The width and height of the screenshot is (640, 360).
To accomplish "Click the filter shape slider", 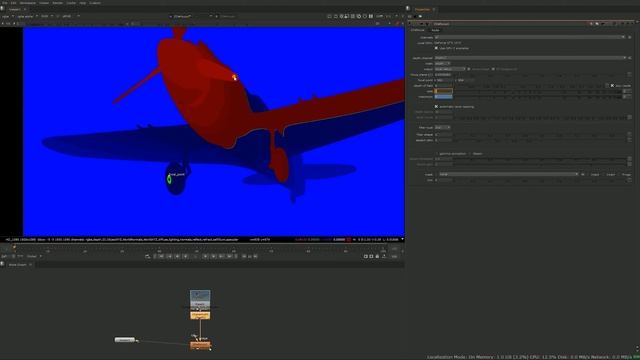I will click(x=540, y=134).
